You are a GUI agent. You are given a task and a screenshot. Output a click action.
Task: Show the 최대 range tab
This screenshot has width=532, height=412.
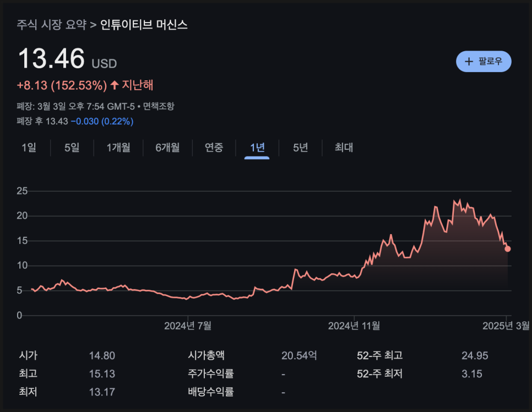coord(344,148)
